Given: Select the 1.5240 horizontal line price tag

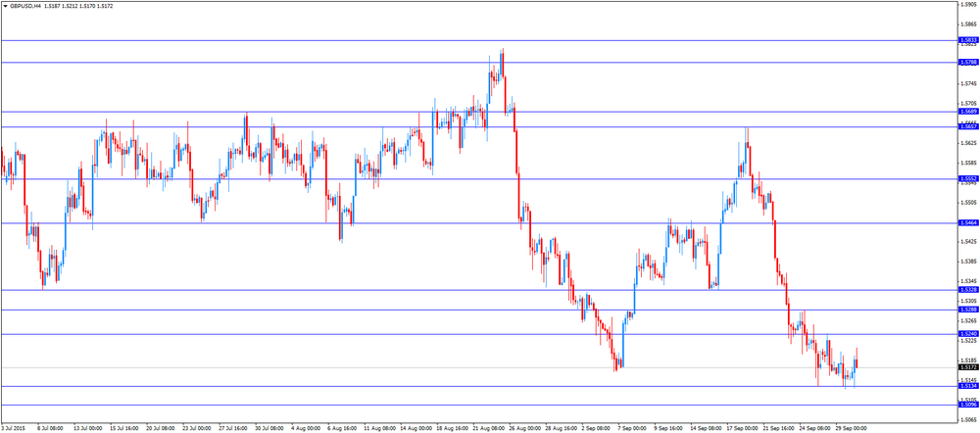Looking at the screenshot, I should pos(968,334).
